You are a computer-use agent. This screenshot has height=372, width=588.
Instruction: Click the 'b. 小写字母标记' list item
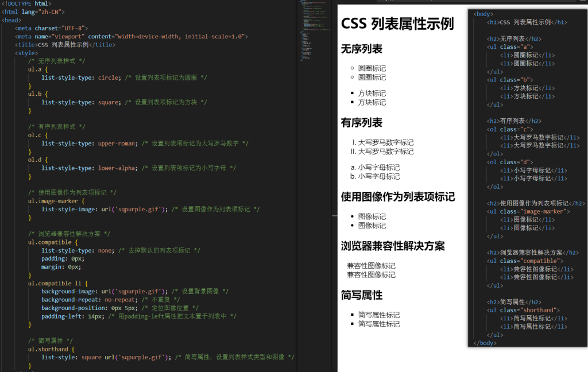(x=375, y=176)
